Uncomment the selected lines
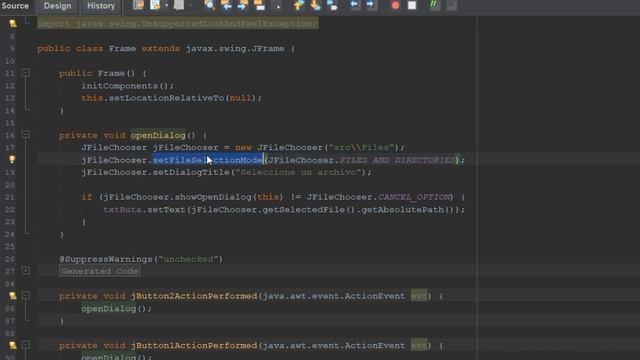Viewport: 640px width, 360px height. tap(451, 5)
